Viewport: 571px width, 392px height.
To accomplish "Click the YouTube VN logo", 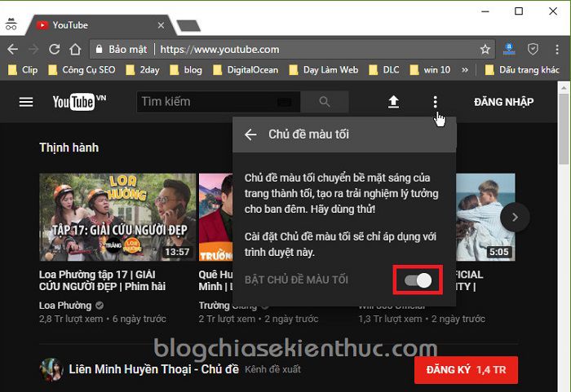I will [x=79, y=102].
